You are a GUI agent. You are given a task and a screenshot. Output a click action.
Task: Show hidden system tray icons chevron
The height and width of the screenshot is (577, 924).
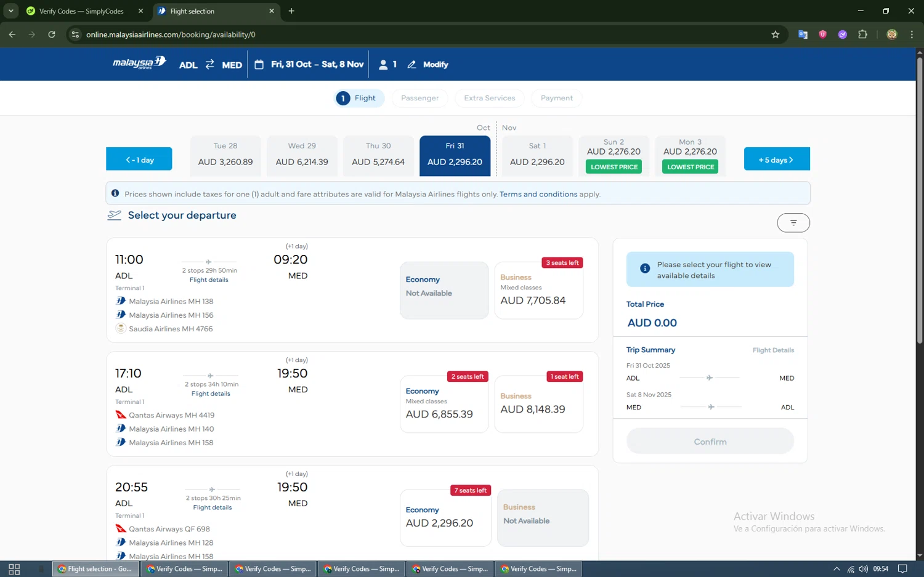(x=837, y=569)
